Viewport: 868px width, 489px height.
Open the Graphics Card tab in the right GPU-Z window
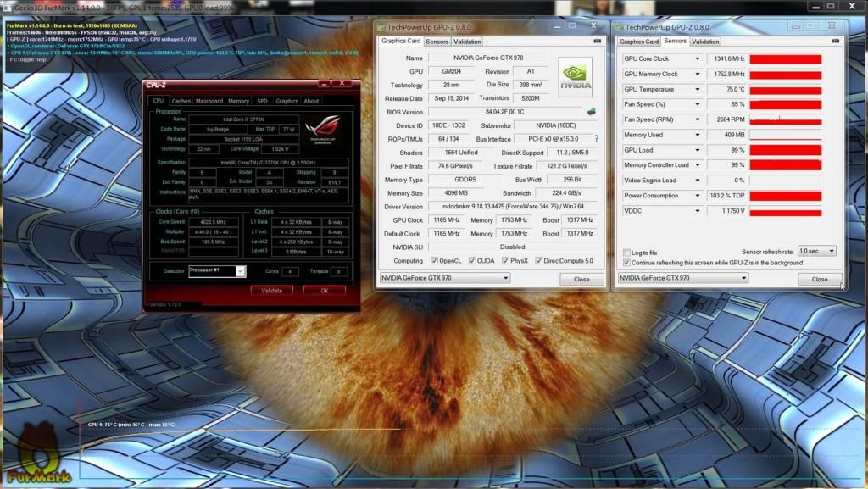click(639, 42)
